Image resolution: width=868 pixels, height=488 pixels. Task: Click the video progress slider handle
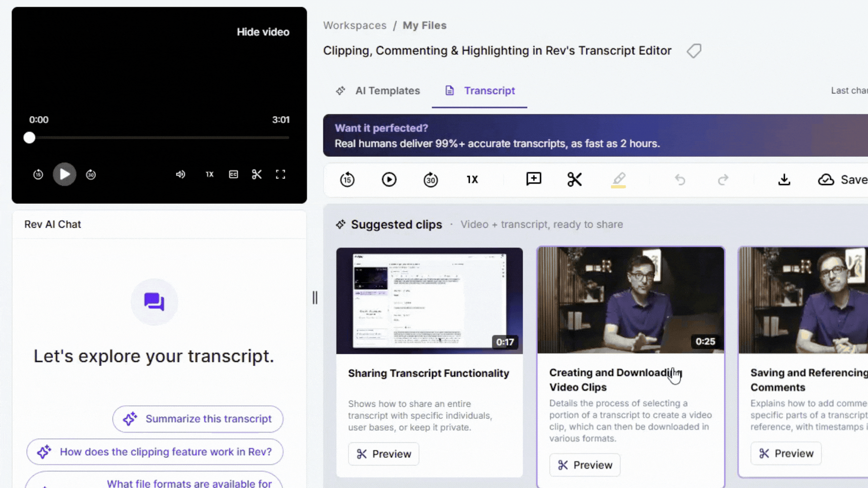(x=29, y=138)
